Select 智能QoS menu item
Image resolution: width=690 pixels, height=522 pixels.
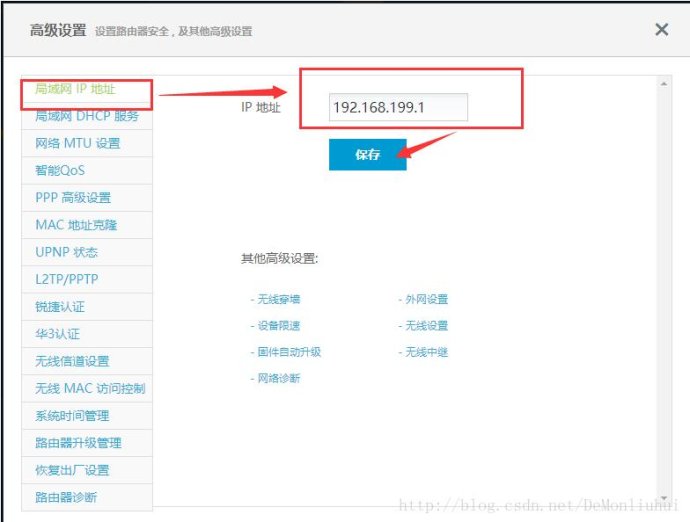pos(60,171)
